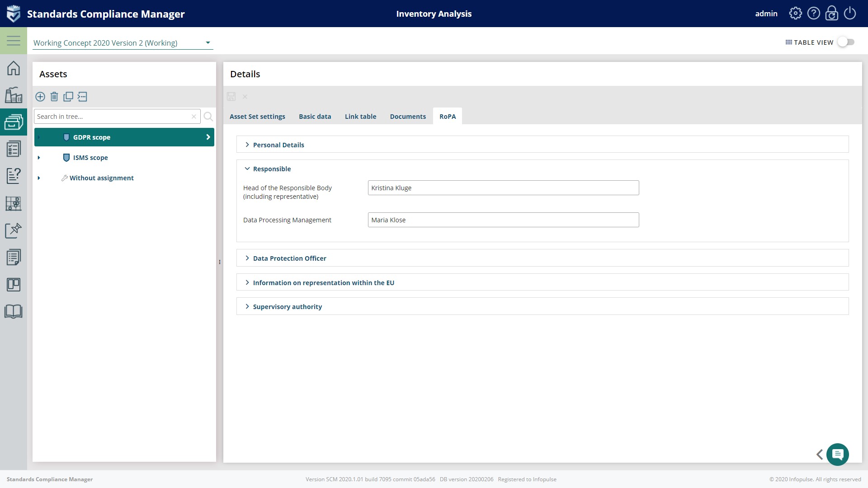The width and height of the screenshot is (868, 488).
Task: Click the admin user name
Action: [x=766, y=14]
